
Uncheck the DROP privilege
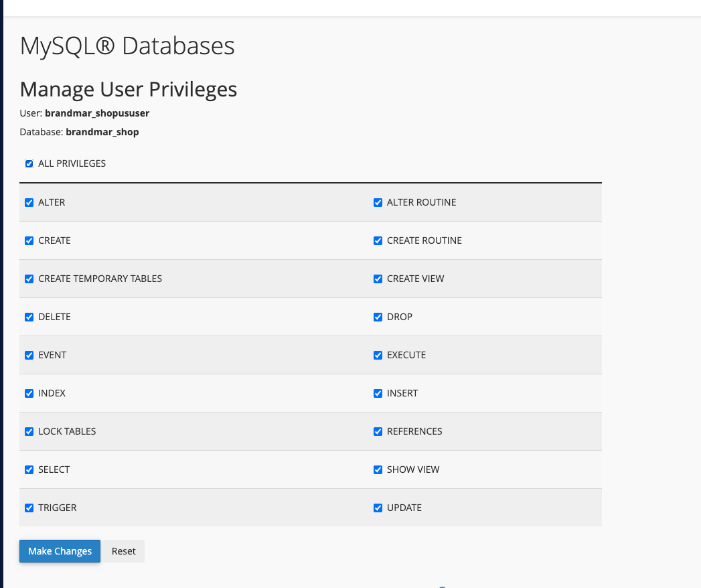click(378, 317)
